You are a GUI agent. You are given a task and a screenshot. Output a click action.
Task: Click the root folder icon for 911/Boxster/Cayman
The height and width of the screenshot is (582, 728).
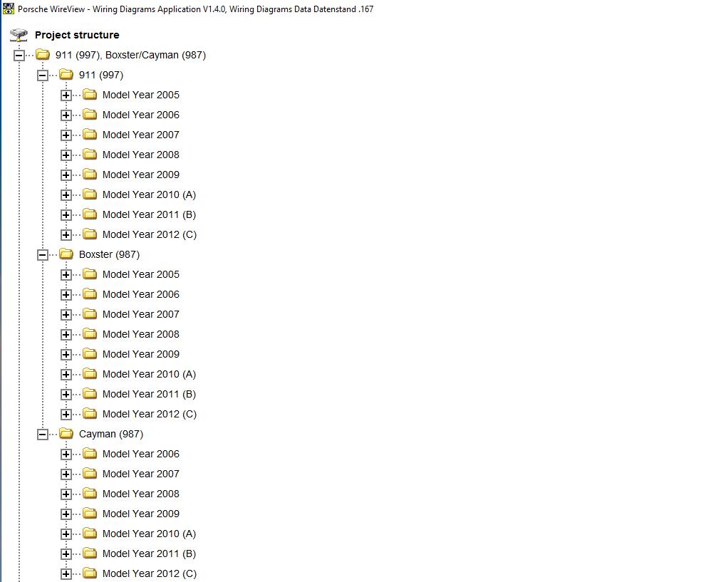(43, 55)
